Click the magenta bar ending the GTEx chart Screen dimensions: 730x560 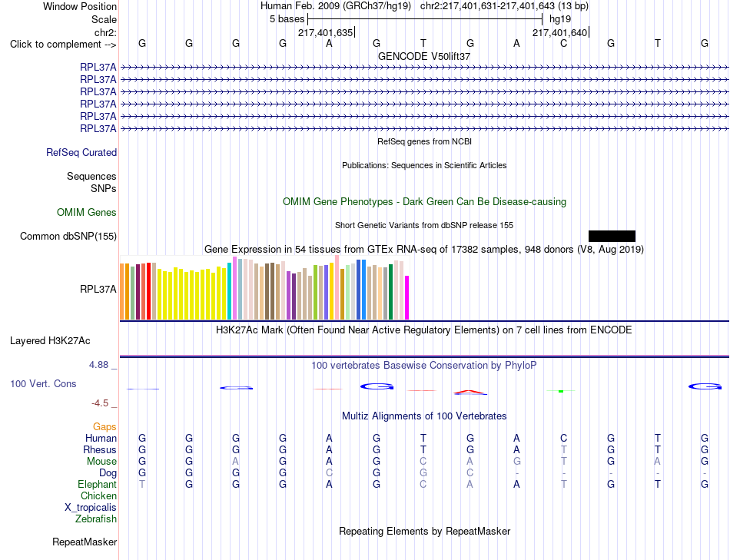tap(407, 298)
